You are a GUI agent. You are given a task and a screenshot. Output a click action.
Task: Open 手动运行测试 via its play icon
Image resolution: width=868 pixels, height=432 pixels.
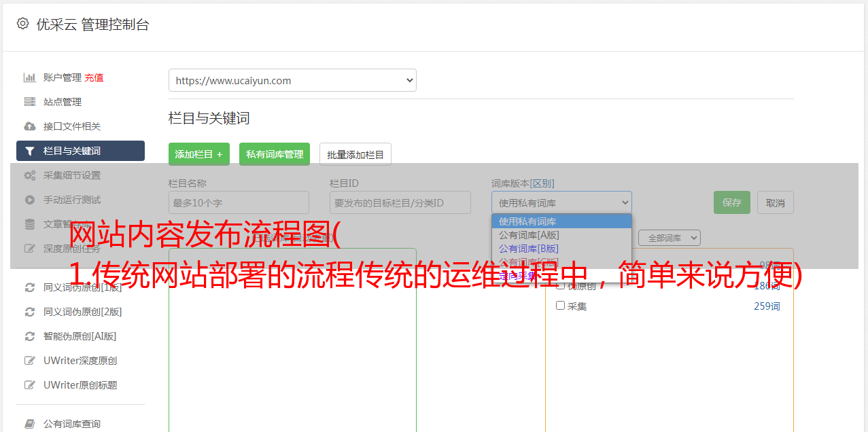pyautogui.click(x=30, y=200)
